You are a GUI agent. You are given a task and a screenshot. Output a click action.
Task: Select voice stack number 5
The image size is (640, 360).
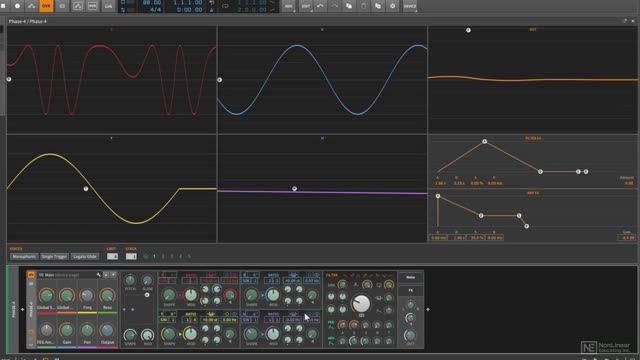(189, 257)
